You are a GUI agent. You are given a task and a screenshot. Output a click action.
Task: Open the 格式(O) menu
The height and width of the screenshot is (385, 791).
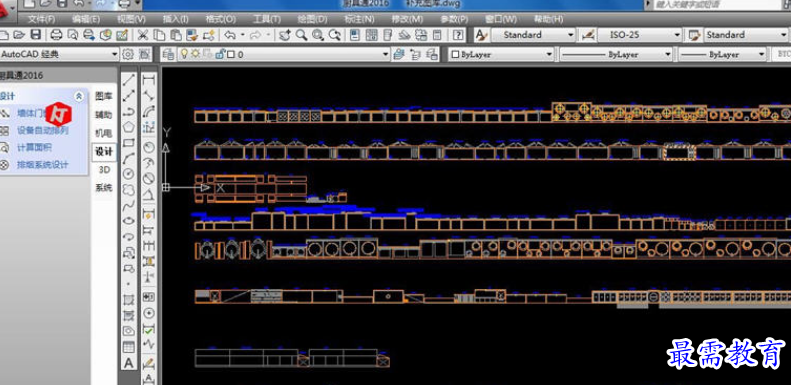click(x=220, y=19)
